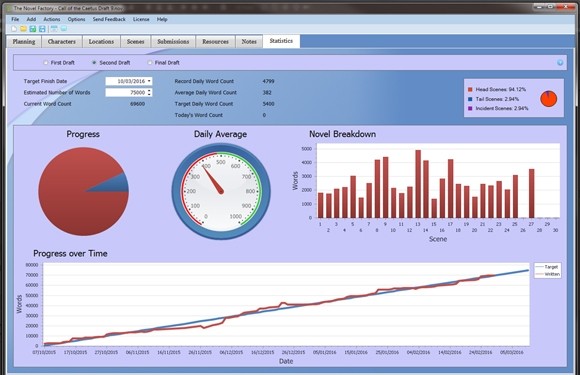Select the First Draft radio button
This screenshot has height=375, width=580.
46,63
